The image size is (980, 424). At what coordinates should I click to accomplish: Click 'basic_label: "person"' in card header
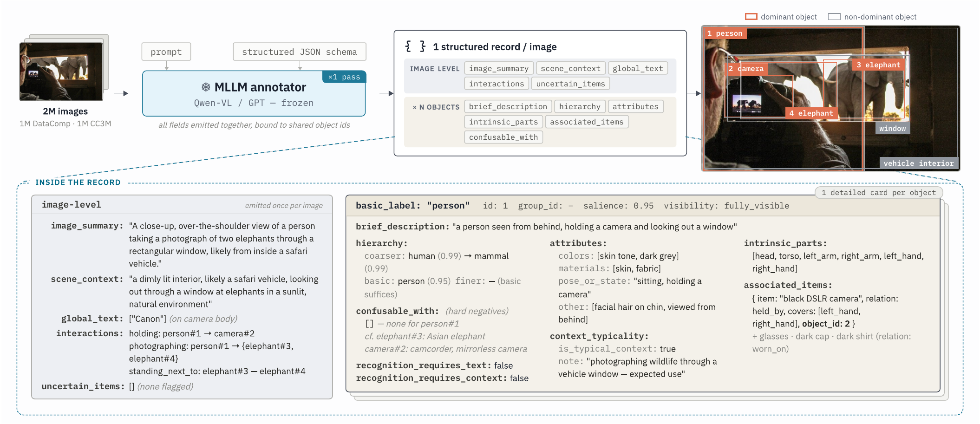coord(413,206)
